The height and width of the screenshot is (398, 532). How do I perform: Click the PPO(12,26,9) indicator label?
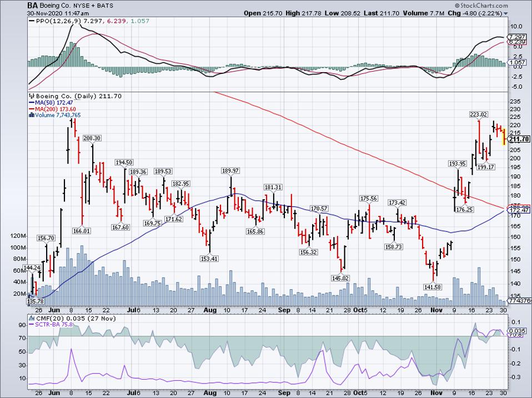(59, 21)
